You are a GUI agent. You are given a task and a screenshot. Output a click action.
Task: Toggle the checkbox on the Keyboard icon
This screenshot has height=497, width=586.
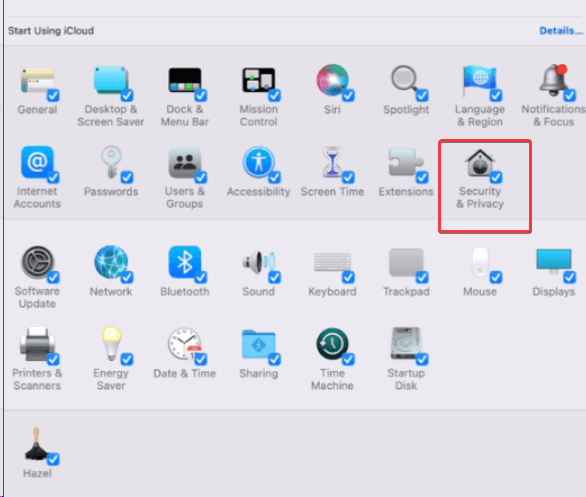click(x=348, y=277)
